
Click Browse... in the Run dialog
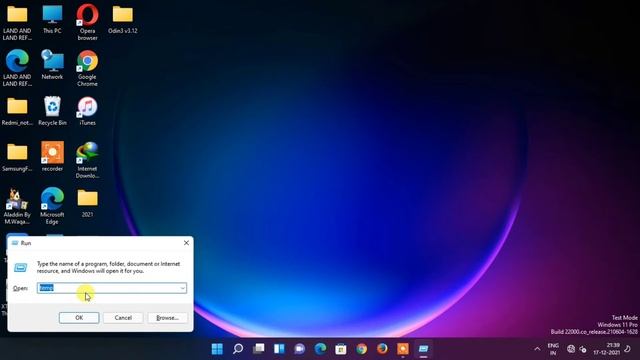click(x=167, y=318)
